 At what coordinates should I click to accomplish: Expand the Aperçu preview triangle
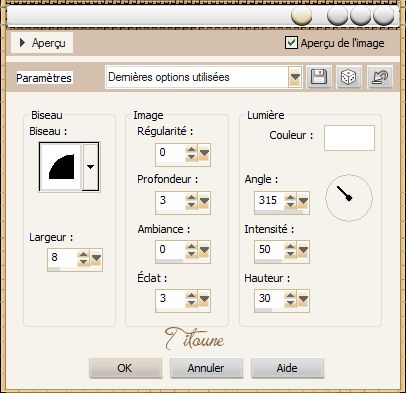(22, 43)
